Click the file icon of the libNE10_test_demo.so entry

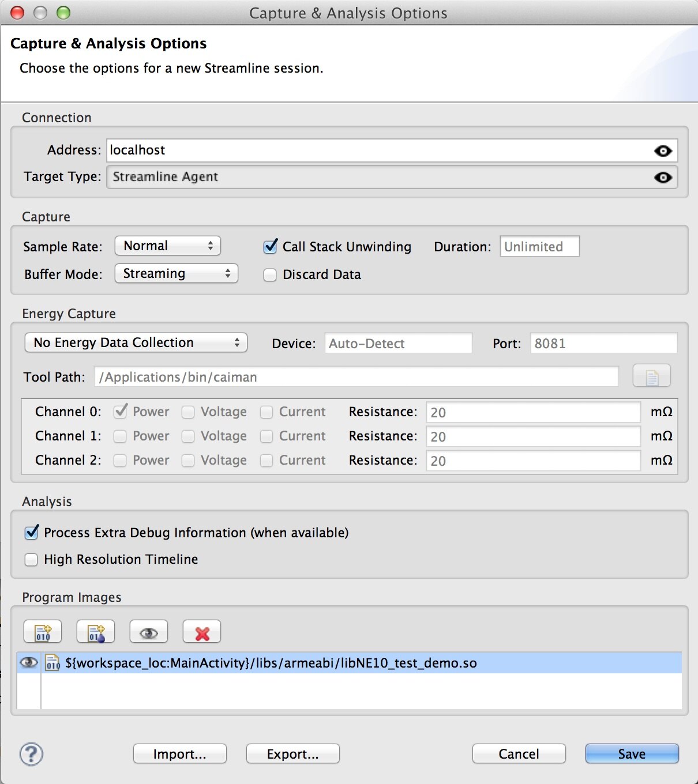(52, 663)
